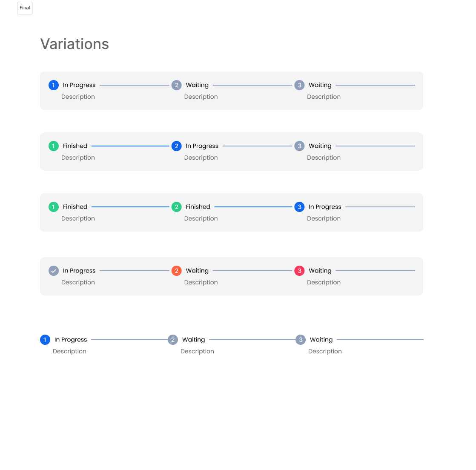Click the orange step 2 badge
476x470 pixels.
pos(177,271)
